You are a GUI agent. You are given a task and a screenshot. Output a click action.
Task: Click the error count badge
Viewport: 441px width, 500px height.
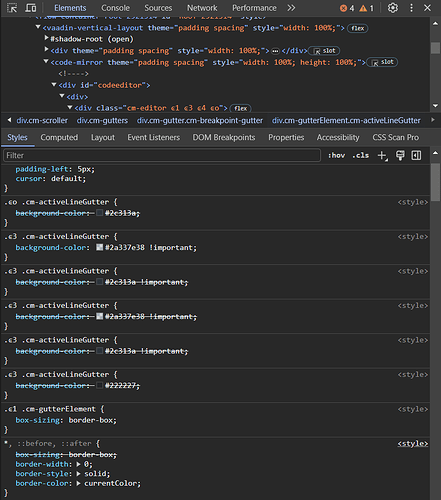coord(347,8)
